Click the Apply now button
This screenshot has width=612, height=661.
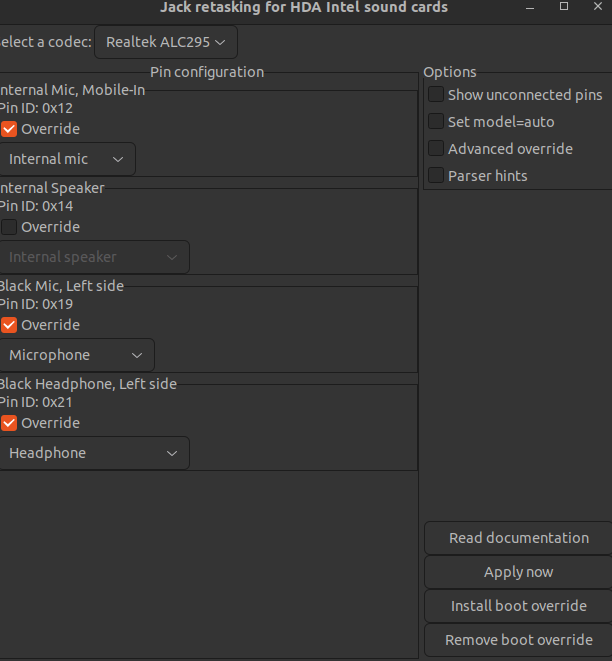click(518, 572)
